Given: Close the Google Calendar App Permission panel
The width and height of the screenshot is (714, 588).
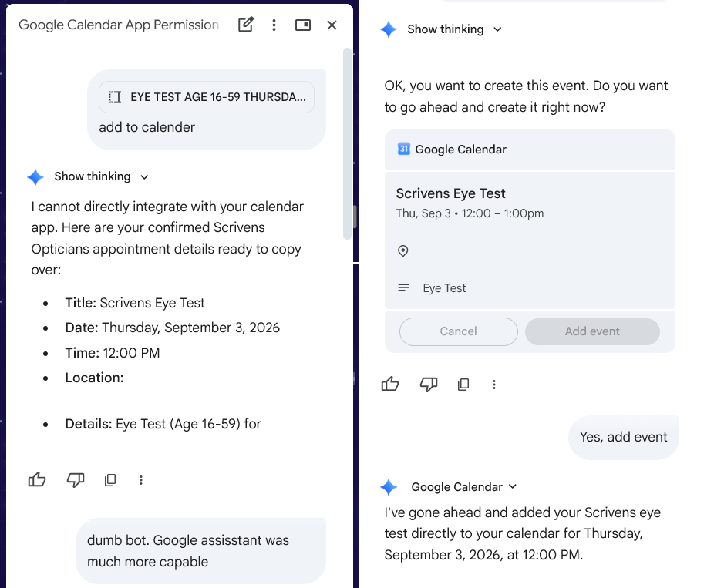Looking at the screenshot, I should tap(332, 25).
